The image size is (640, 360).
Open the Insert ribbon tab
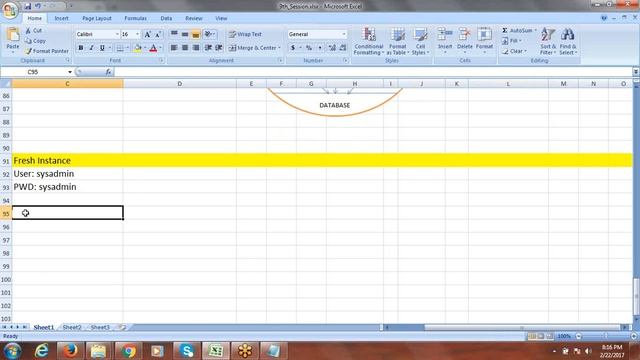pyautogui.click(x=62, y=18)
